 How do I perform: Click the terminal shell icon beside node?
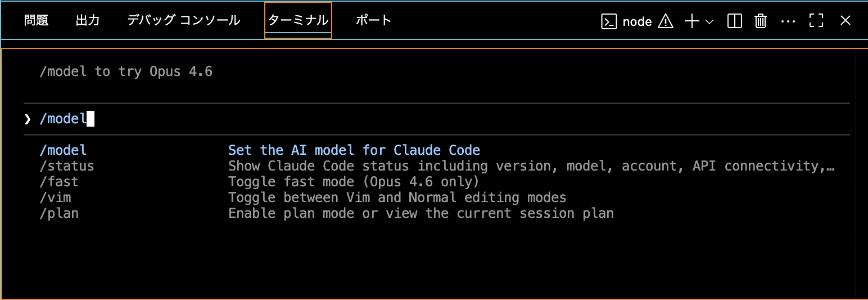pos(609,21)
